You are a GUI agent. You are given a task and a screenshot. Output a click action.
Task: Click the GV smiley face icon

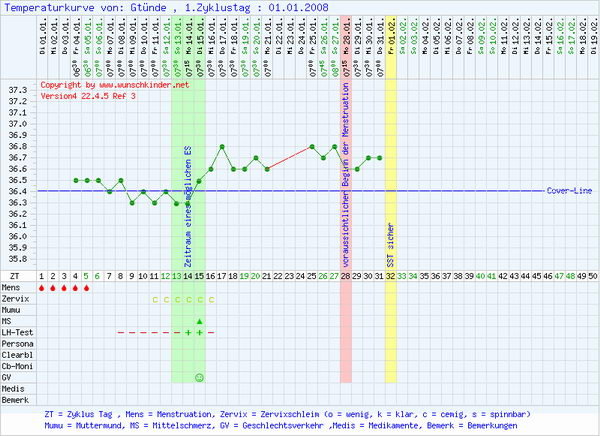[x=199, y=377]
